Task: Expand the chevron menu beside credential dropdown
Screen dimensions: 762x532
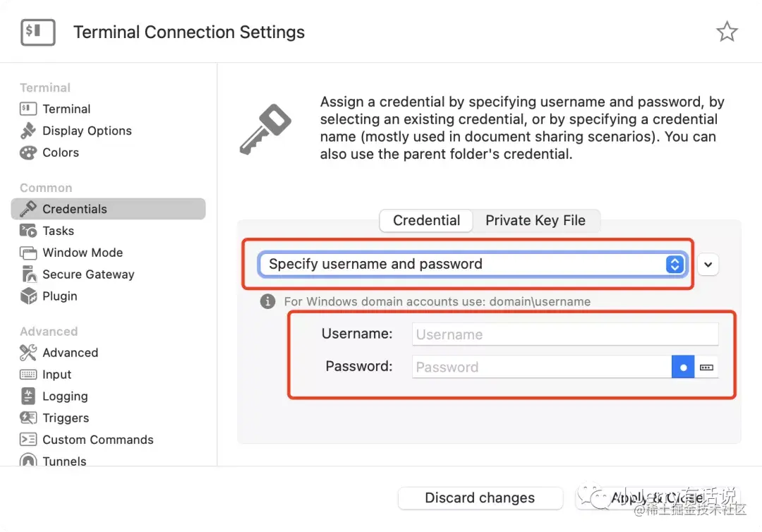Action: (708, 265)
